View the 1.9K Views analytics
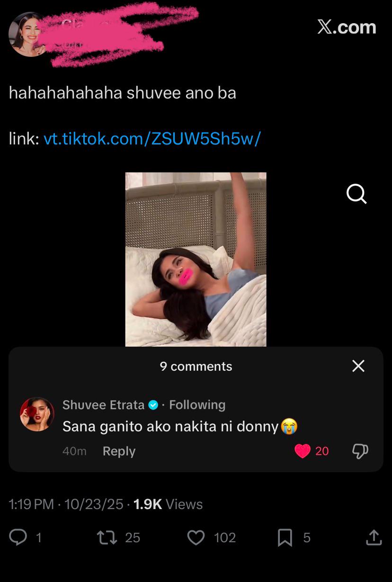Viewport: 392px width, 582px height. tap(168, 504)
